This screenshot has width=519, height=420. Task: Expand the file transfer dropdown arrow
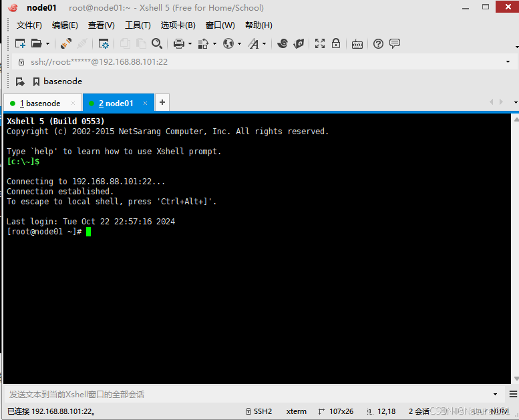coord(215,43)
